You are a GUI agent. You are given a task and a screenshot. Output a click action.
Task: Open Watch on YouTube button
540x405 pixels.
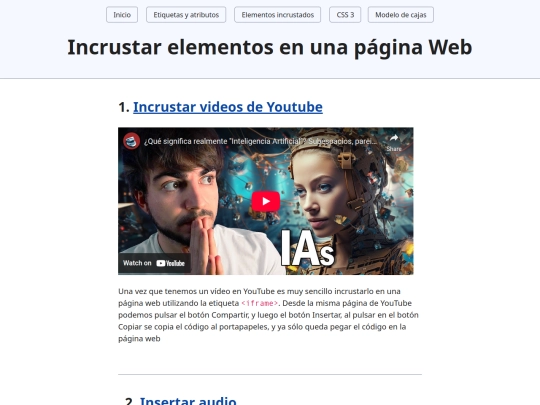coord(154,263)
